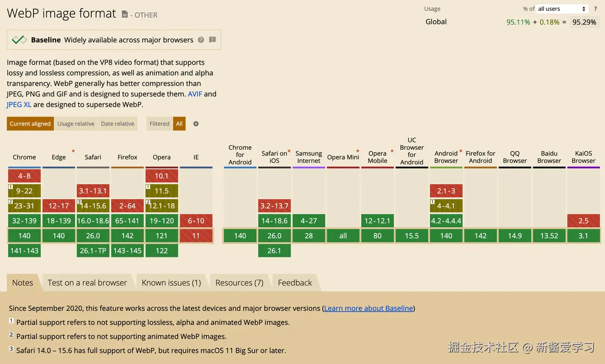Click the Firefox column header
Viewport: 605px width, 364px height.
pyautogui.click(x=128, y=157)
